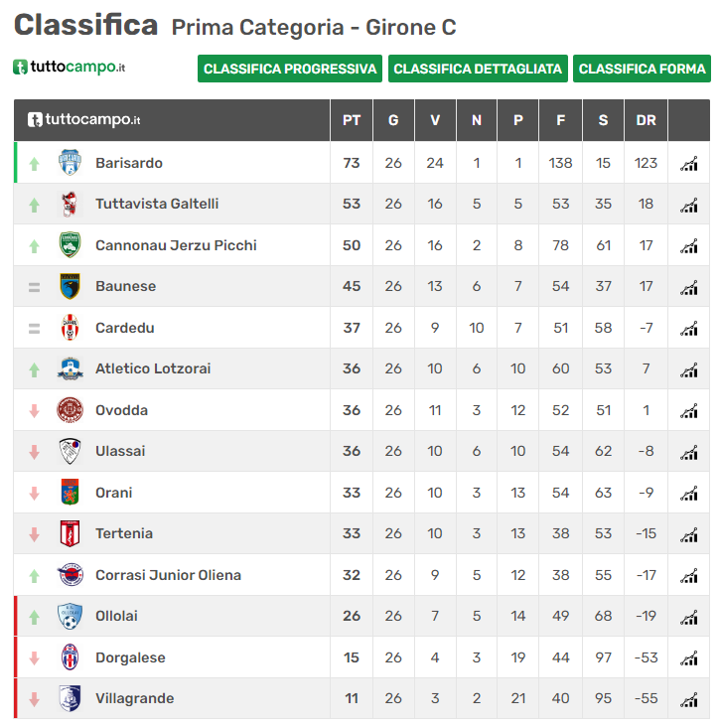Click the DR column header

[646, 120]
